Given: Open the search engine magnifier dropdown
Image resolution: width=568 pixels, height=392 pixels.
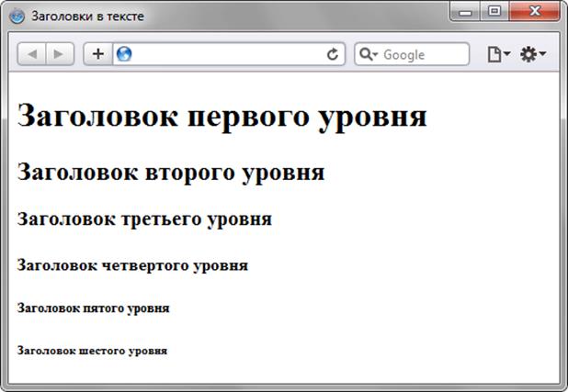Looking at the screenshot, I should 369,54.
